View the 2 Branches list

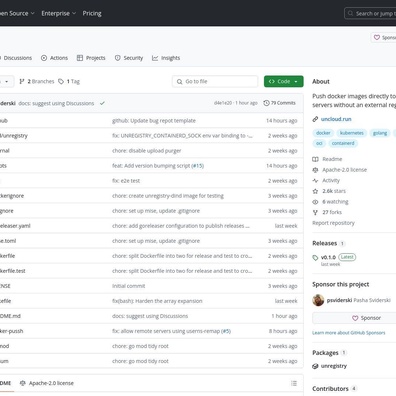coord(37,81)
